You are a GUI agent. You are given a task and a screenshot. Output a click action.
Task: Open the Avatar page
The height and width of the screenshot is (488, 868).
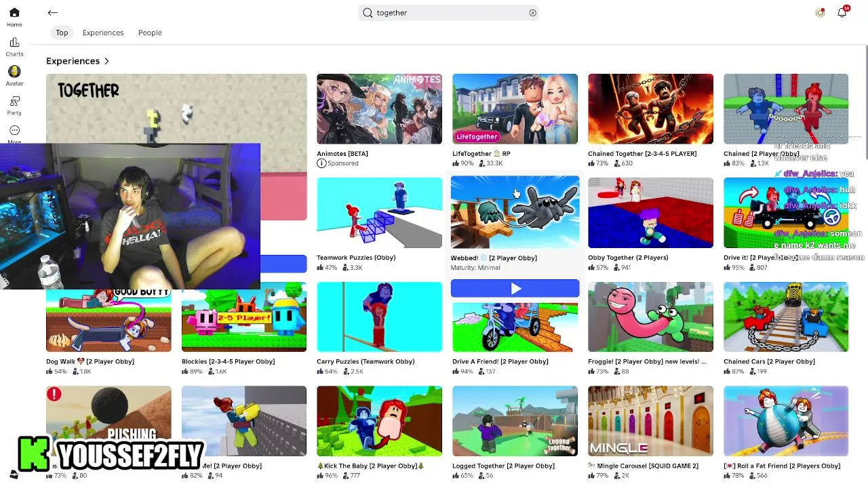pyautogui.click(x=14, y=77)
